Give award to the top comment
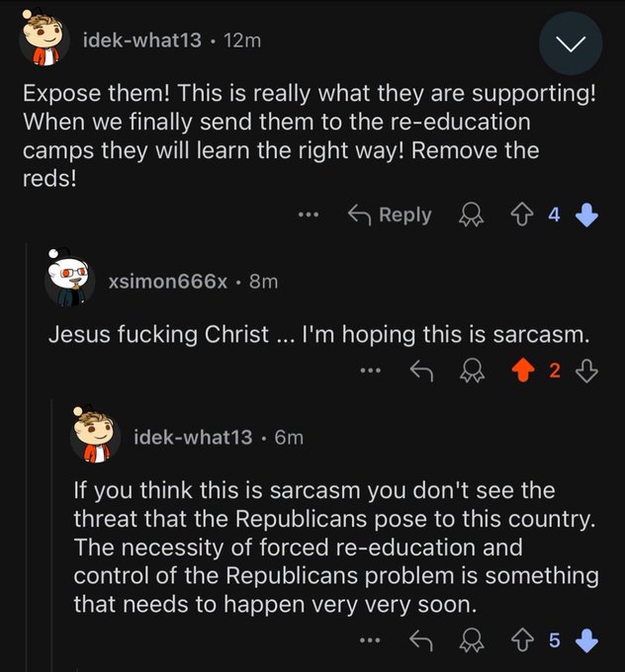The height and width of the screenshot is (672, 625). (x=472, y=214)
